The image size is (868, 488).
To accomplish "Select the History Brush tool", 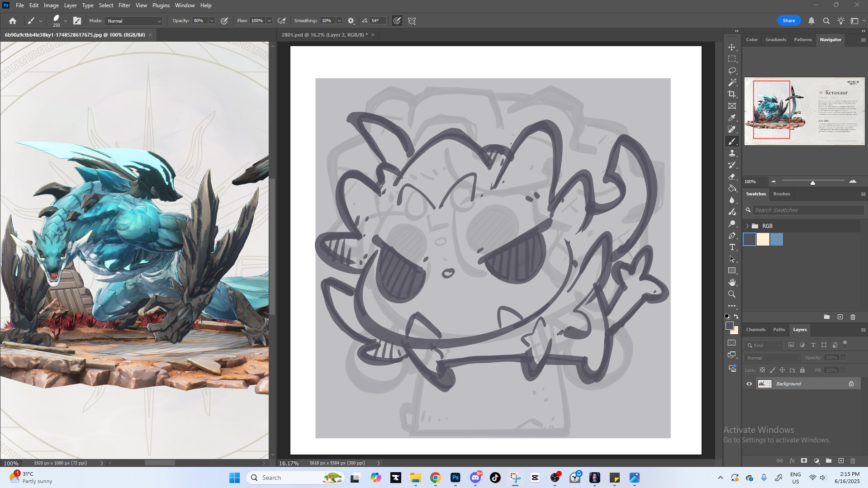I will (732, 165).
